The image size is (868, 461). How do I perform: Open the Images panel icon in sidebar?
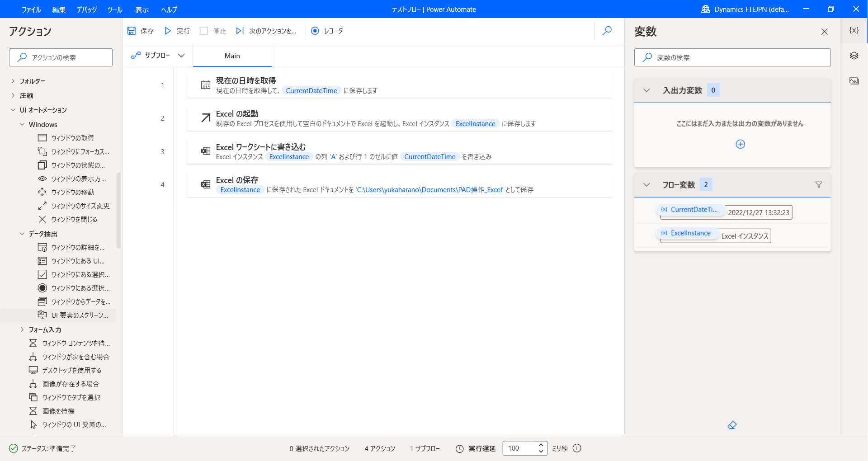[x=854, y=81]
